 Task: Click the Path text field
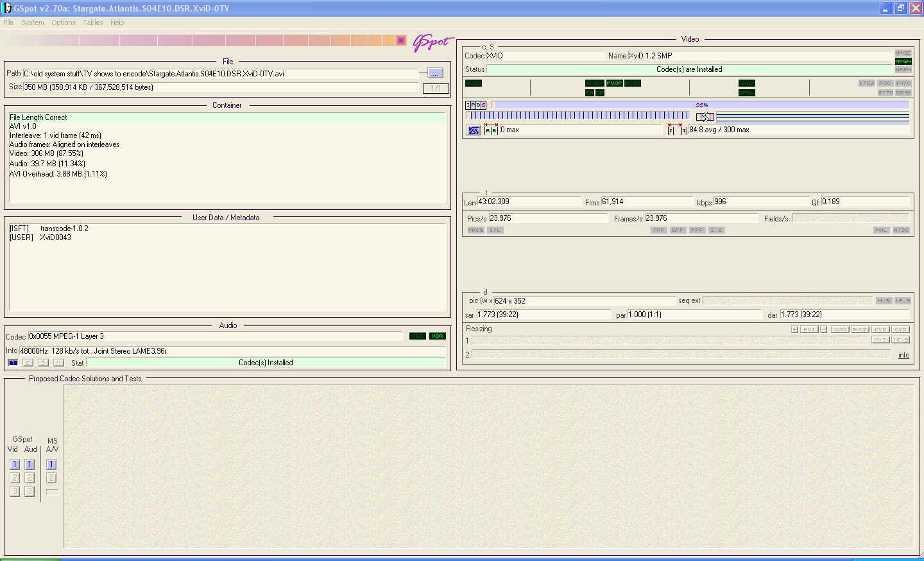point(221,74)
